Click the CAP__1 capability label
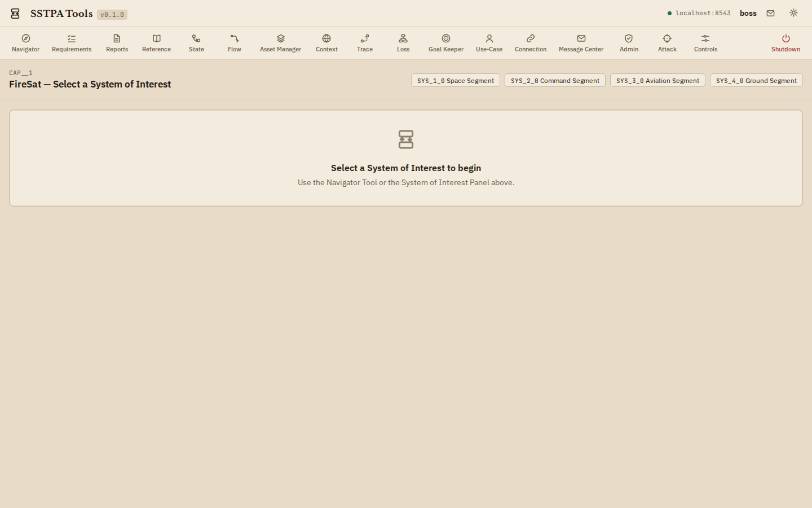Viewport: 812px width, 508px height. (21, 73)
